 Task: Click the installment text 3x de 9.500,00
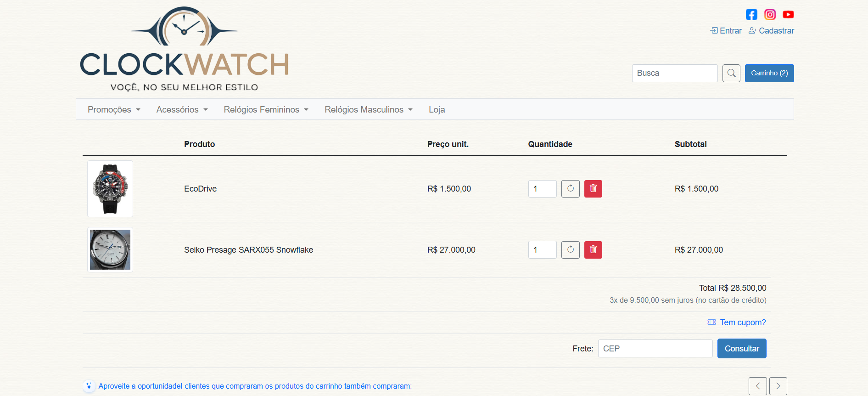688,300
